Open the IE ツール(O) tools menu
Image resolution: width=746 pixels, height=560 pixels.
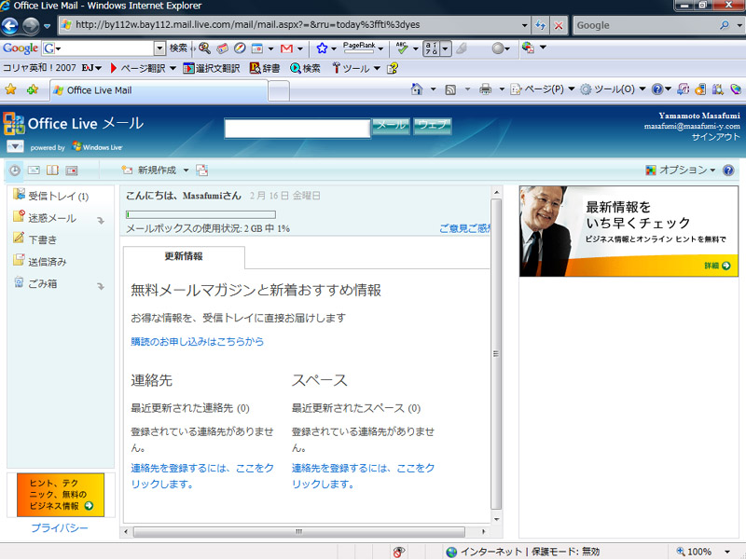coord(613,89)
